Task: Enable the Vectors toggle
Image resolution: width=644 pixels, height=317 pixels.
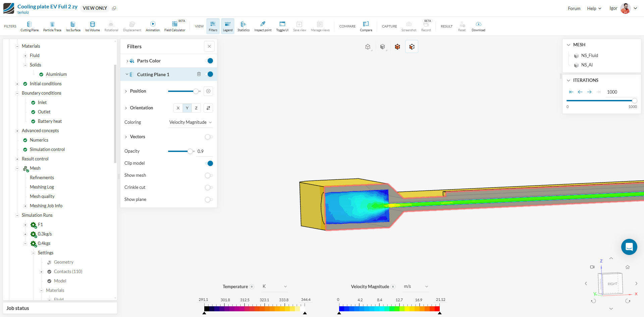Action: point(209,137)
